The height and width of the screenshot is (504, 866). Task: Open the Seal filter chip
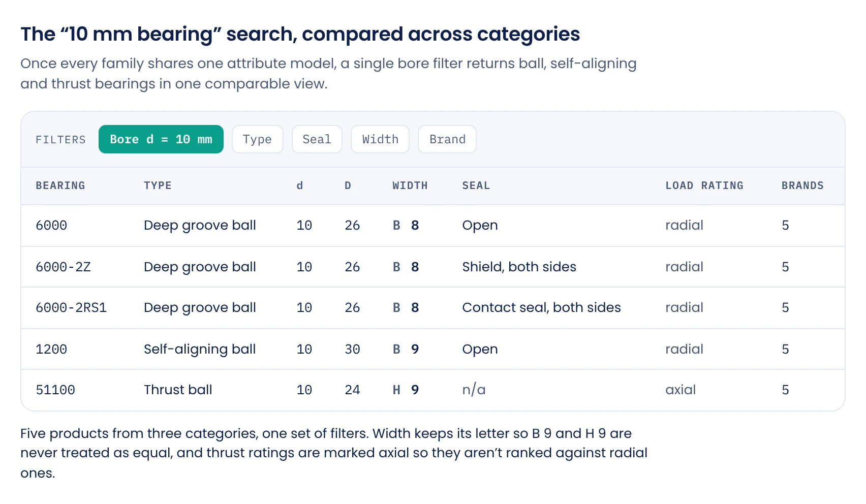coord(317,139)
